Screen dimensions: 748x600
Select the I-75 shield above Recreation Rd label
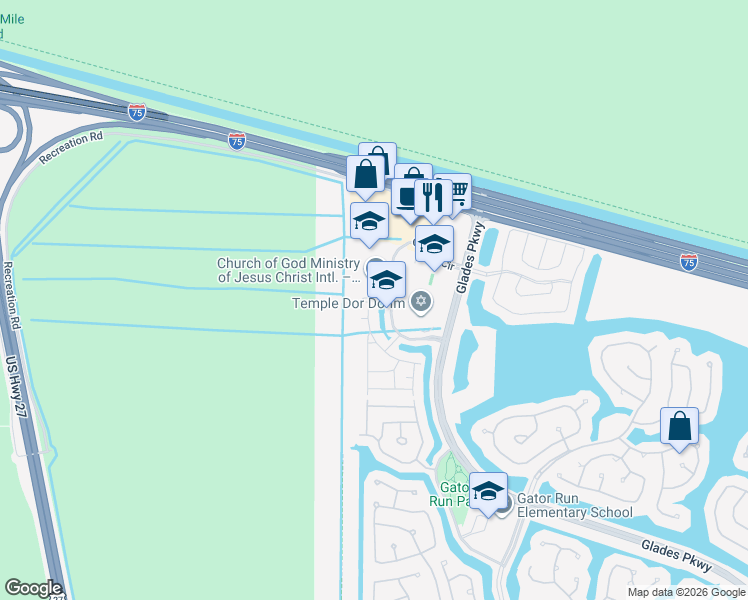click(x=137, y=112)
